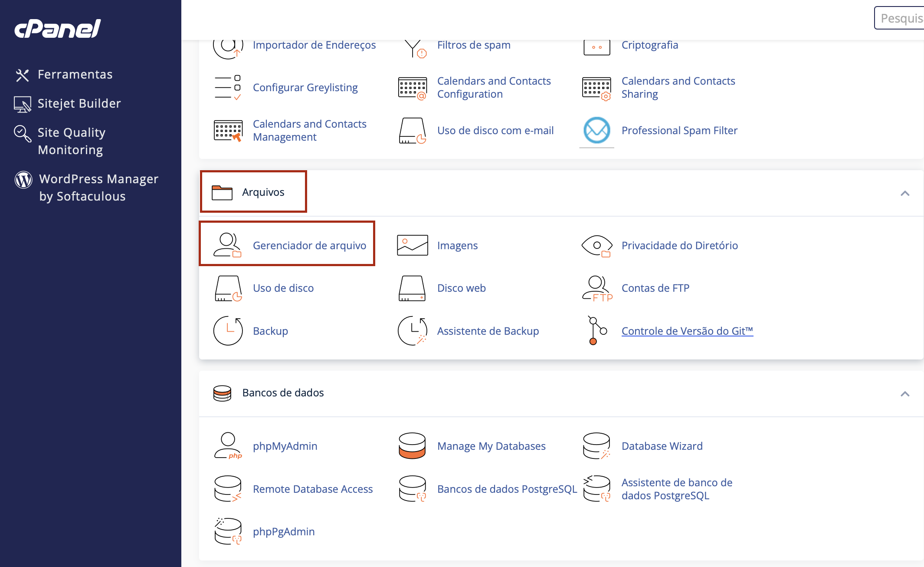Click Calendars and Contacts Management icon
Viewport: 924px width, 567px height.
(228, 131)
